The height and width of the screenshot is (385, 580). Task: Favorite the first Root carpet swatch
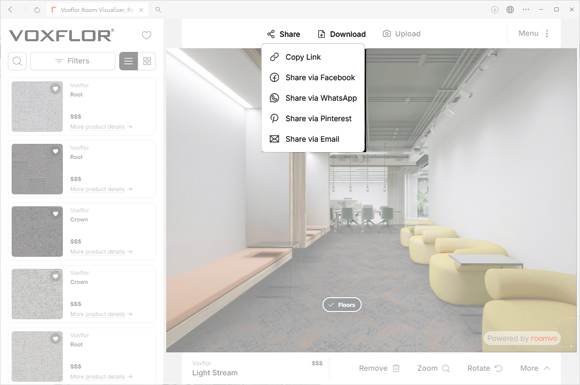[x=55, y=89]
